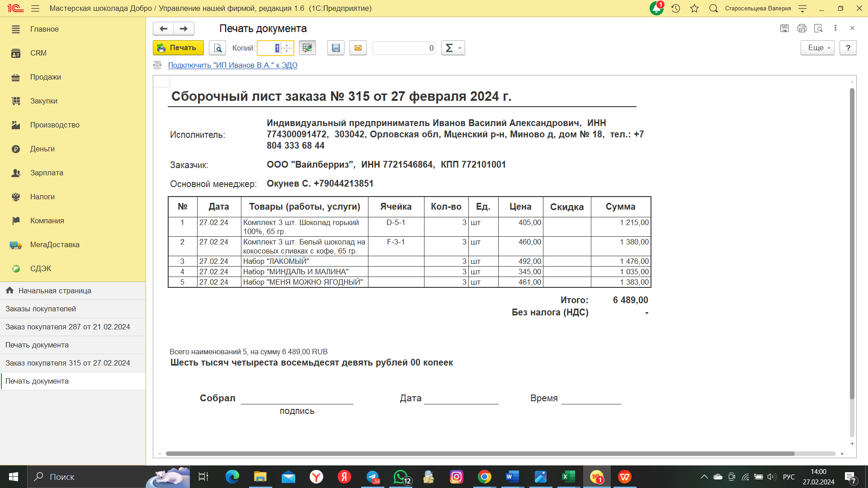Navigate back with left arrow button
Viewport: 868px width, 488px height.
163,28
